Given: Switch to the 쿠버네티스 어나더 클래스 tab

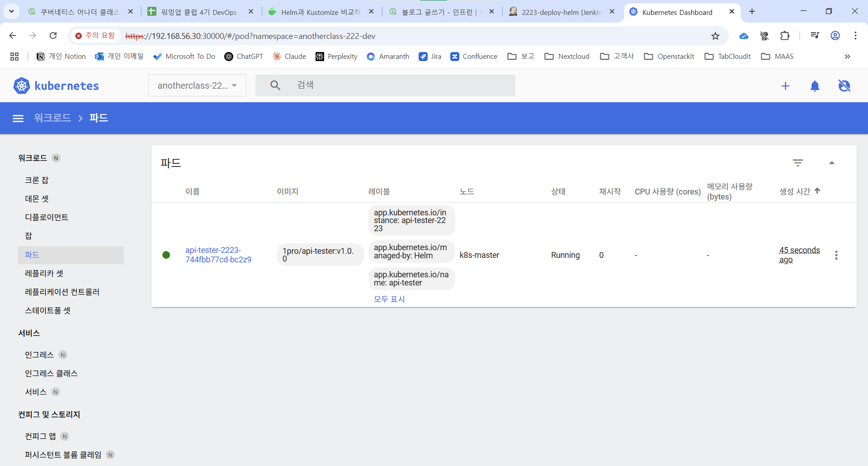Looking at the screenshot, I should tap(81, 12).
